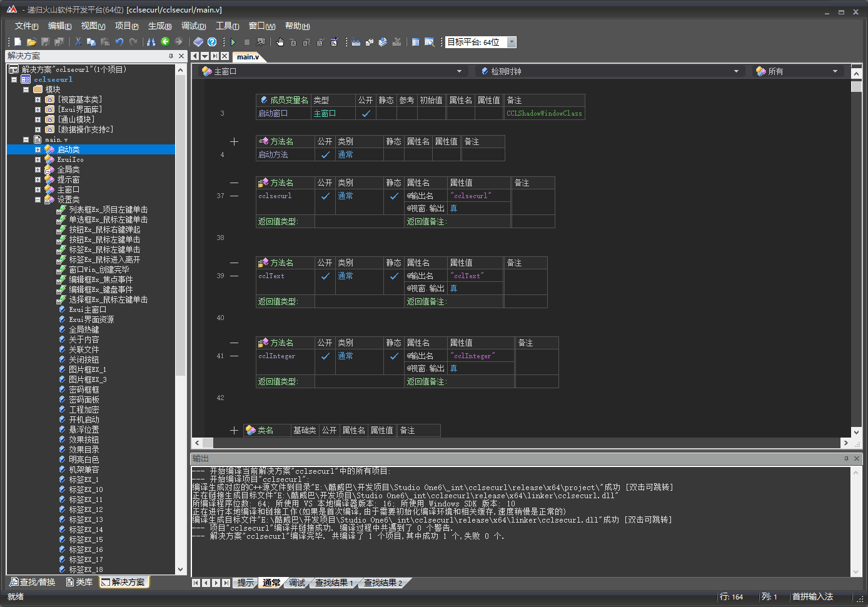
Task: Collapse the 设置类 tree node
Action: [38, 199]
